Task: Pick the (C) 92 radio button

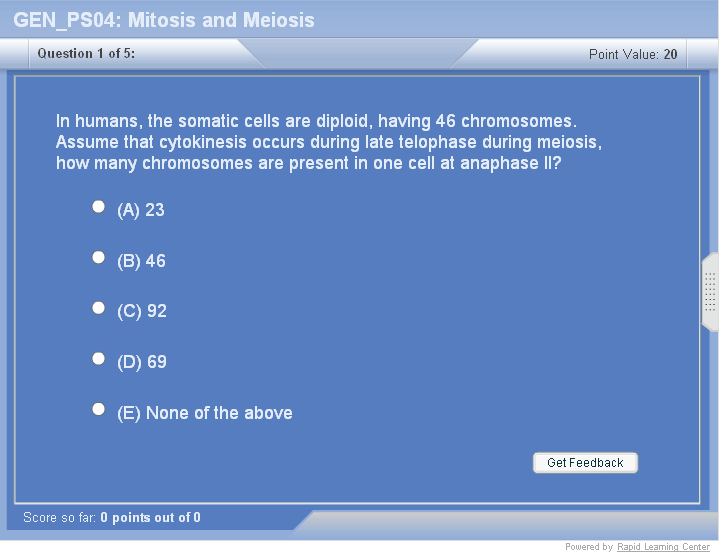Action: 98,308
